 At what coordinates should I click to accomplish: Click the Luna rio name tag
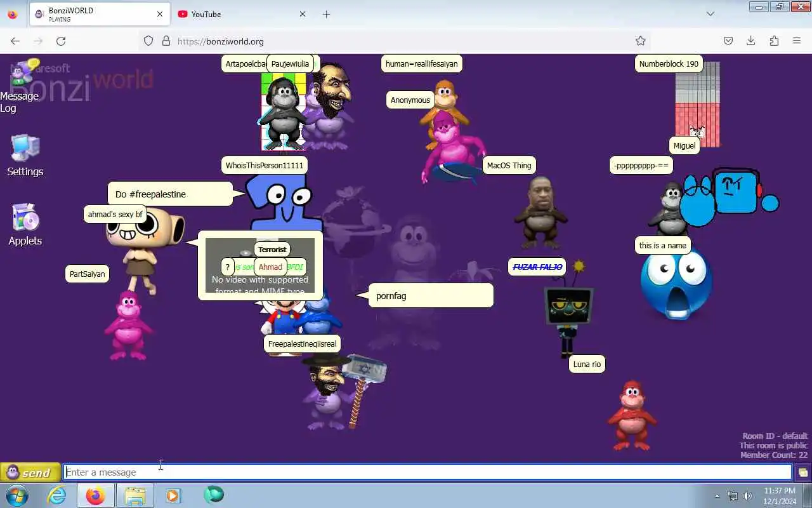587,364
